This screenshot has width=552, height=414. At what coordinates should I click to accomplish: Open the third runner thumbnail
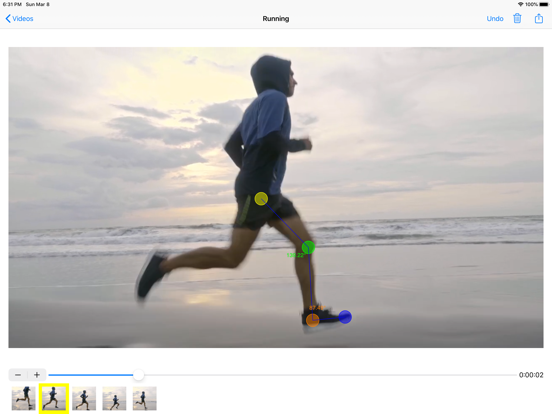click(84, 399)
